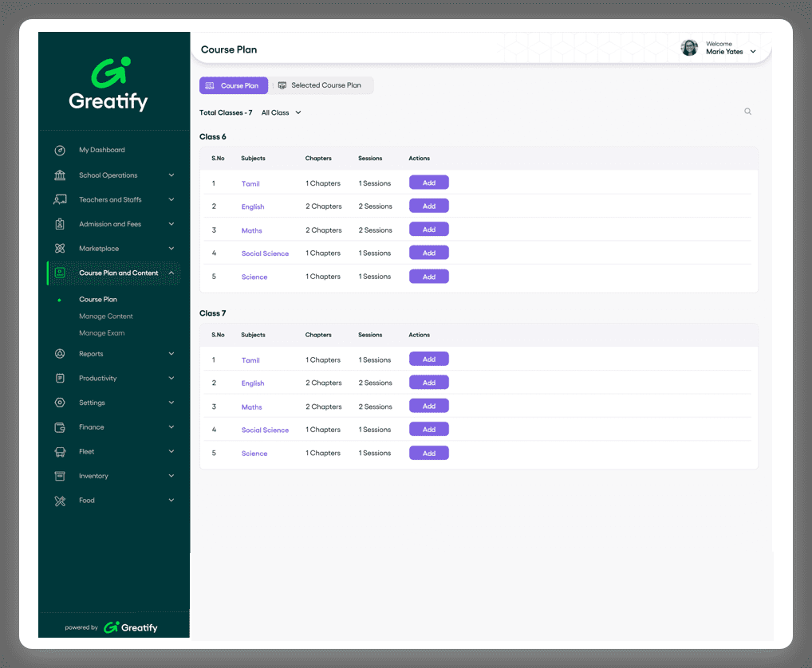
Task: Click the Marketplace sidebar icon
Action: tap(60, 249)
